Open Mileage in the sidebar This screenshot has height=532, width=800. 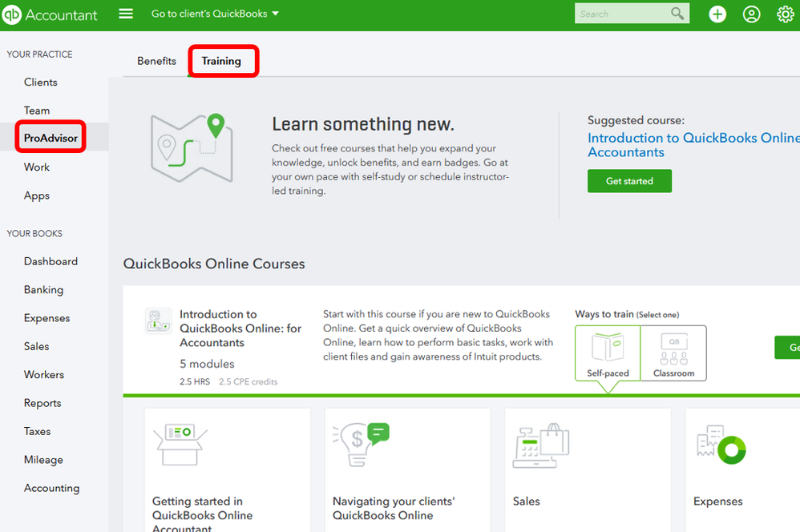pos(43,460)
